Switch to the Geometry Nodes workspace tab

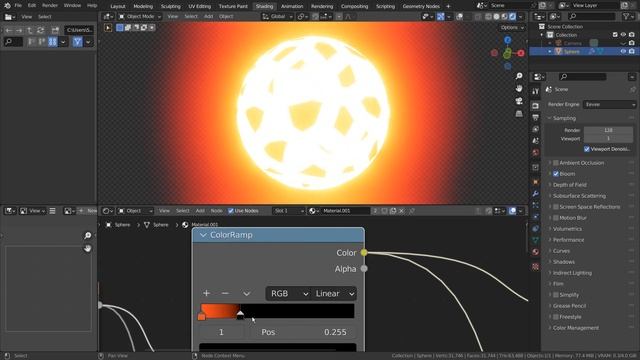pos(421,6)
